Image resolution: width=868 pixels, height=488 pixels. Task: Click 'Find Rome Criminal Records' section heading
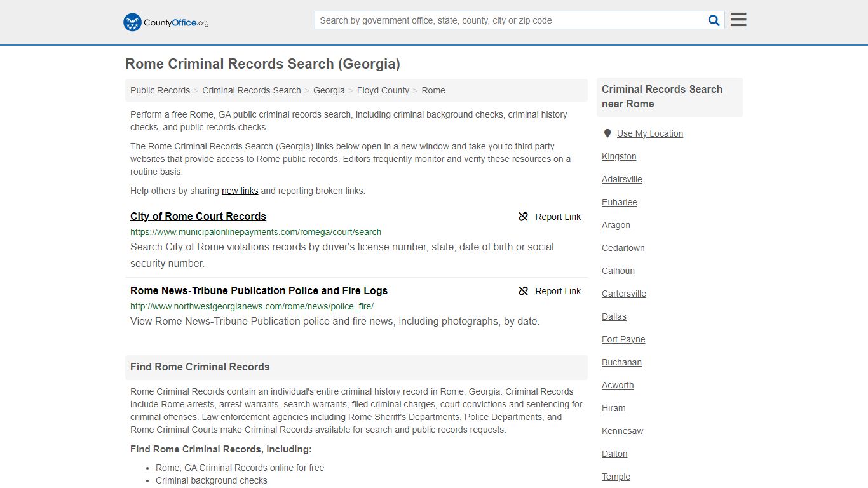[200, 367]
